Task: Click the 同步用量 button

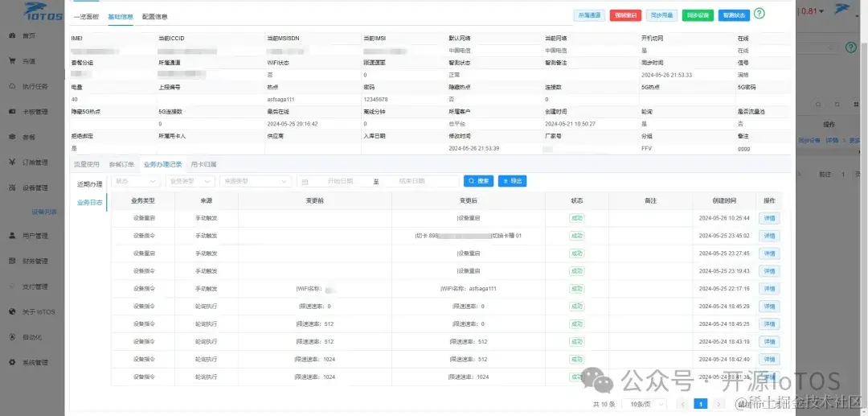Action: tap(662, 15)
